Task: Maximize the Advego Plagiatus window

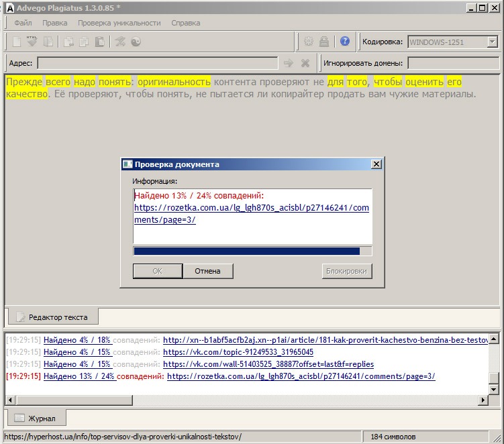Action: [x=482, y=8]
